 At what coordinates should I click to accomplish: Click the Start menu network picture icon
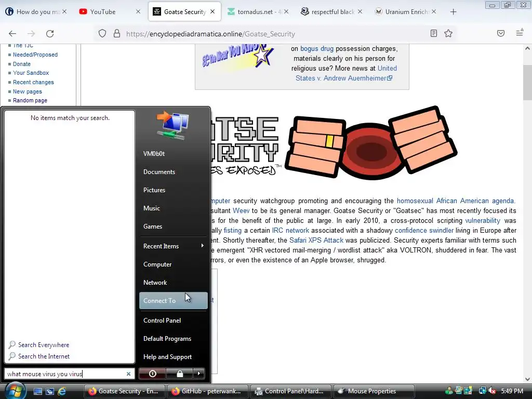pos(172,126)
